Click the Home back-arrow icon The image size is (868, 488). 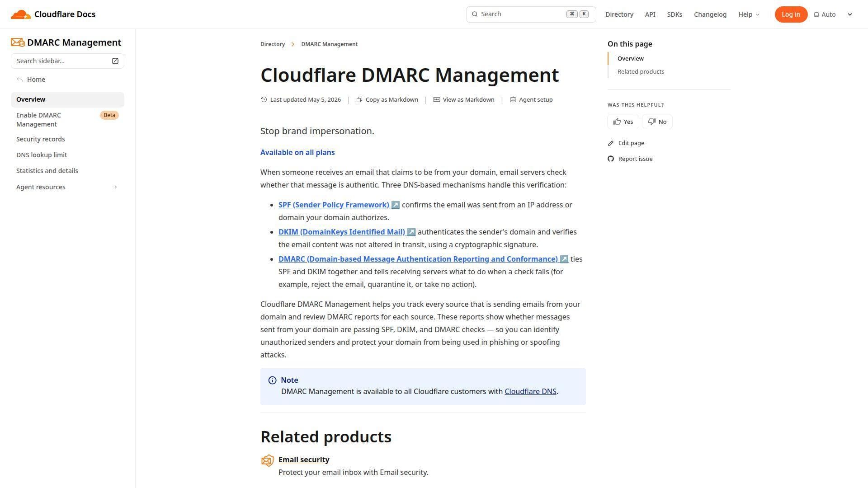20,80
